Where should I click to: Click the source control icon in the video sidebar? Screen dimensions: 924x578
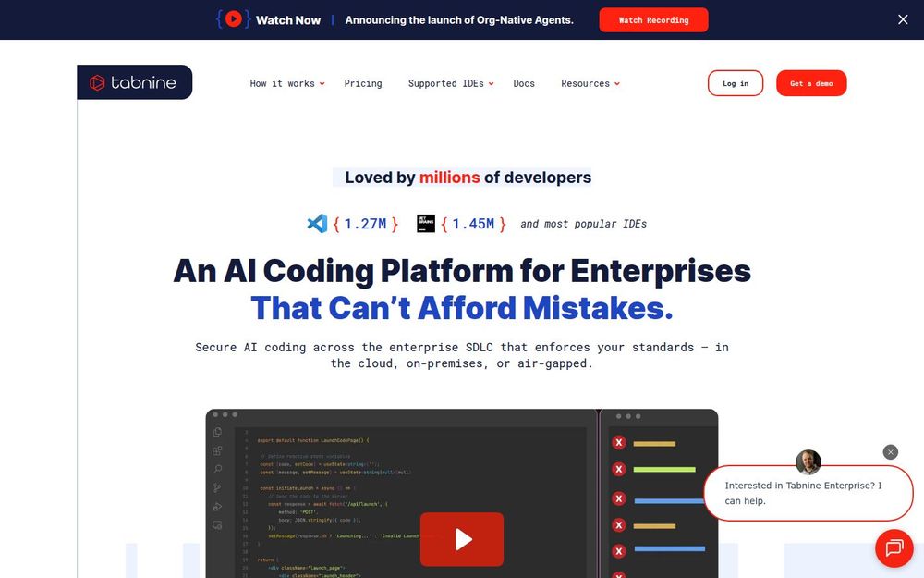tap(217, 488)
